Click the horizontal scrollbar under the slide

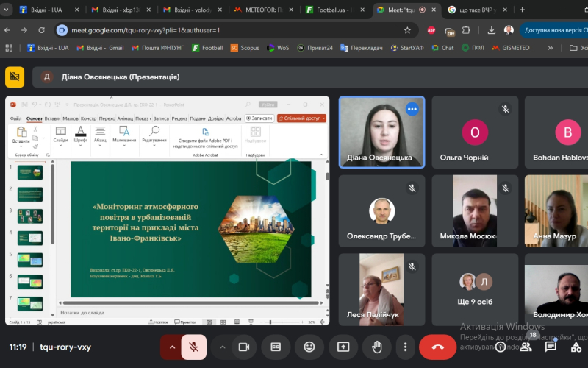tap(190, 302)
